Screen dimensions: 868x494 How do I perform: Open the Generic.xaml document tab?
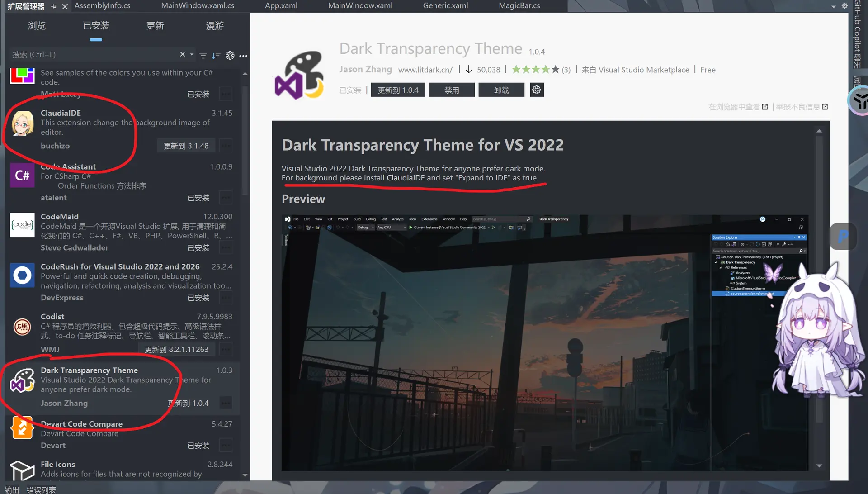[x=445, y=6]
